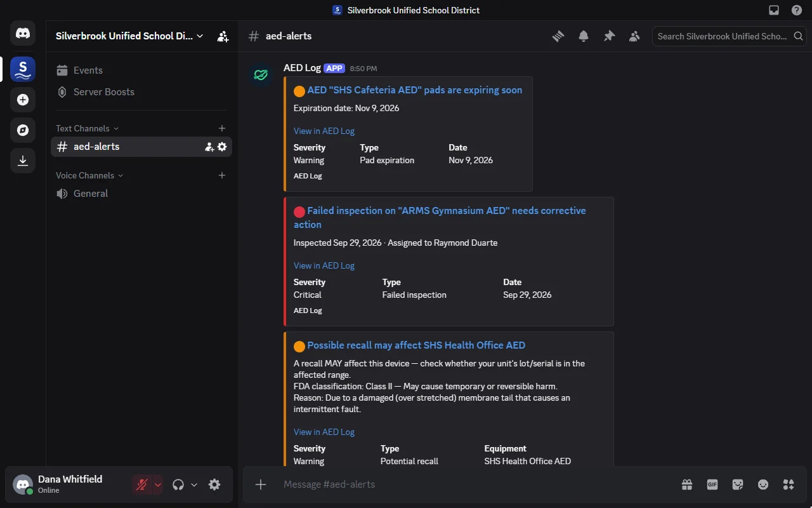Viewport: 812px width, 508px height.
Task: Send a gift icon
Action: pos(687,485)
